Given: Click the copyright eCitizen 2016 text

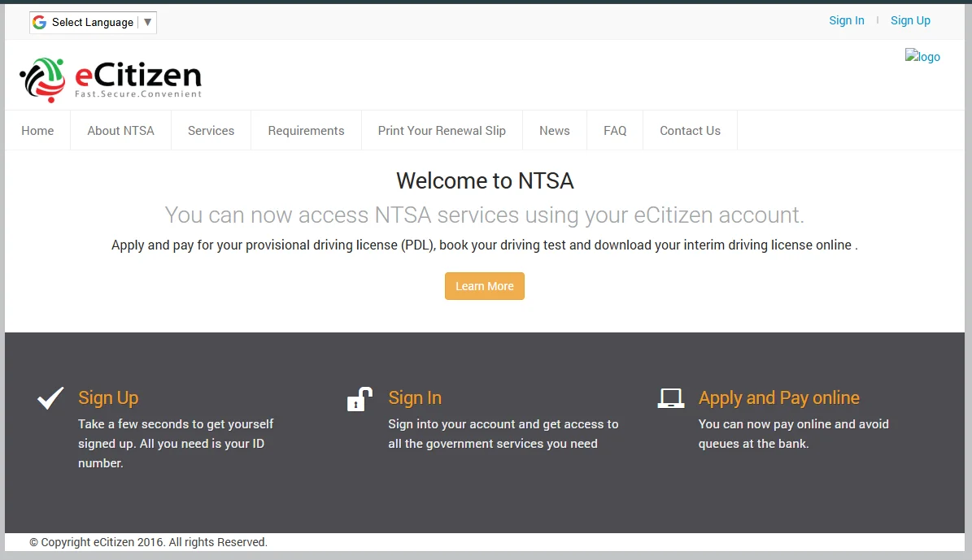Looking at the screenshot, I should [149, 542].
